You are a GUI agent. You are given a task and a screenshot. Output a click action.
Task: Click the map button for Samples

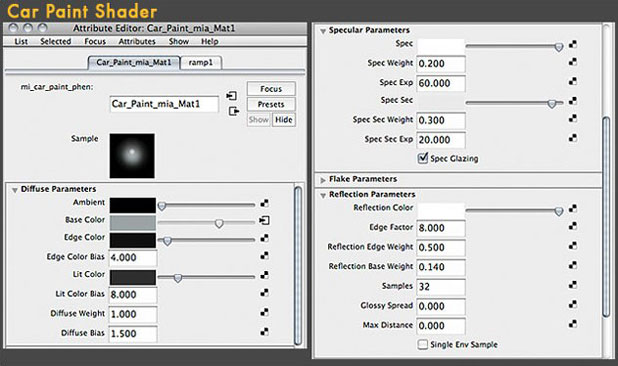[x=573, y=284]
